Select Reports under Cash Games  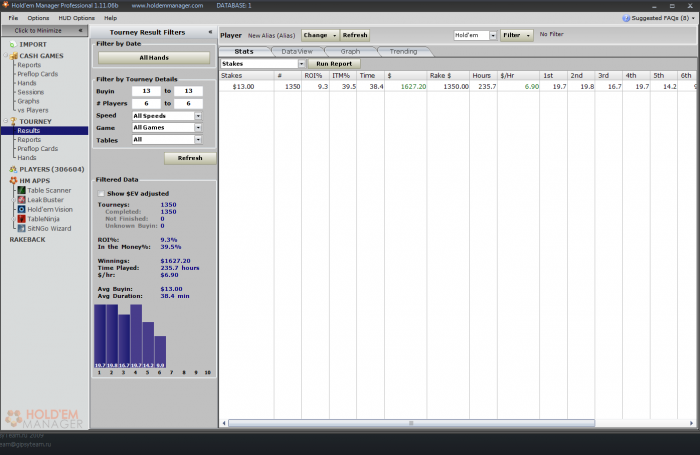pos(29,65)
